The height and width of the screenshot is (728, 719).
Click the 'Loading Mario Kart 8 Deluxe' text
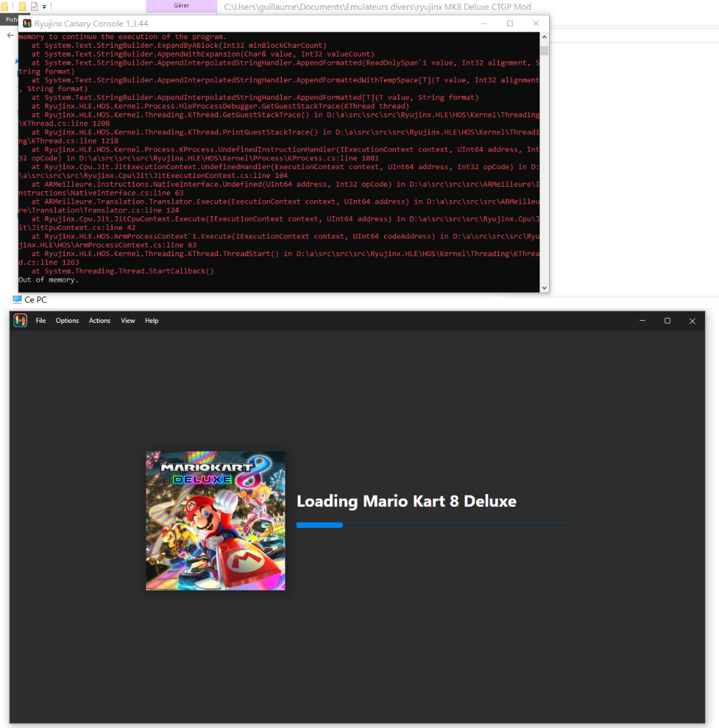tap(407, 502)
